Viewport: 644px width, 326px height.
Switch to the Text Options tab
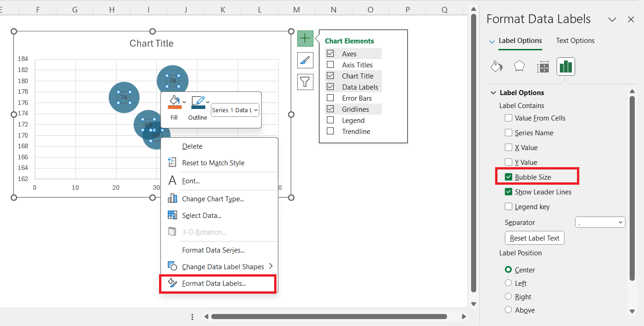point(575,41)
